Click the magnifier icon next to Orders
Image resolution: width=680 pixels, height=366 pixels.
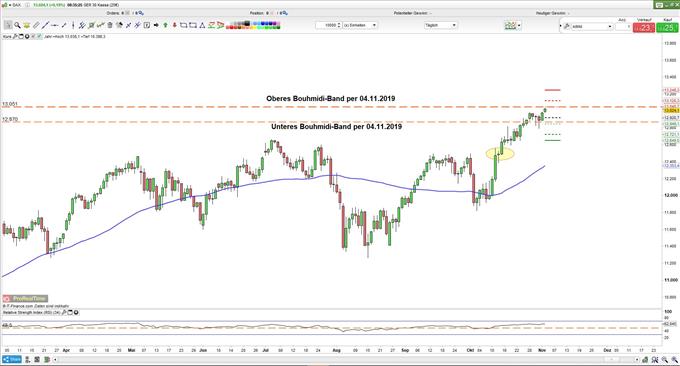(141, 13)
